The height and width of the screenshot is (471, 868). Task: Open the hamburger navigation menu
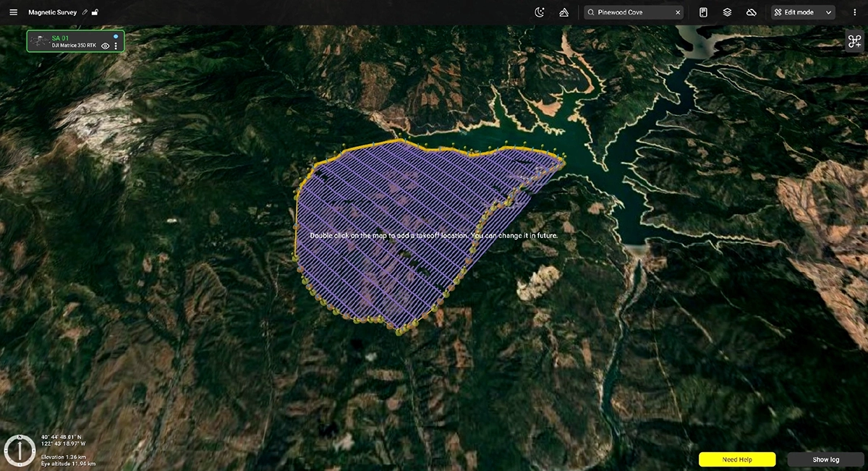(x=12, y=12)
